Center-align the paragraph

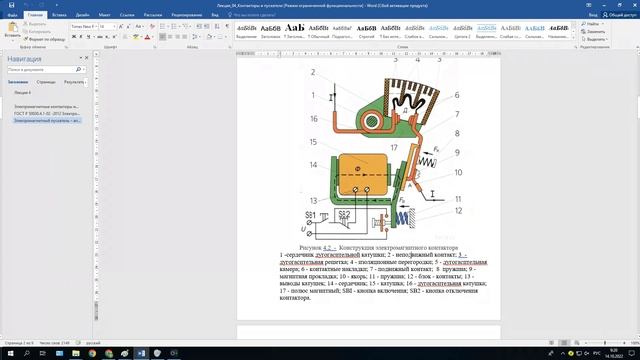pos(170,37)
